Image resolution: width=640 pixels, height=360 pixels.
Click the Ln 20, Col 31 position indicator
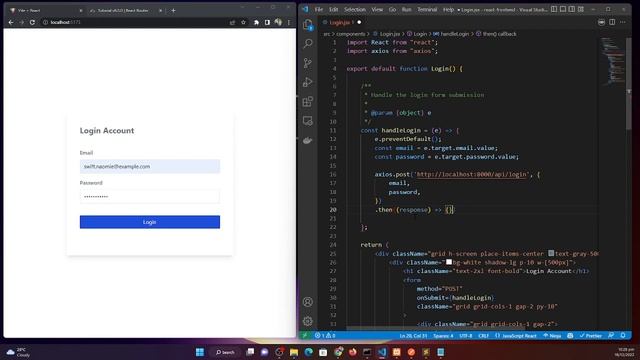tap(413, 336)
